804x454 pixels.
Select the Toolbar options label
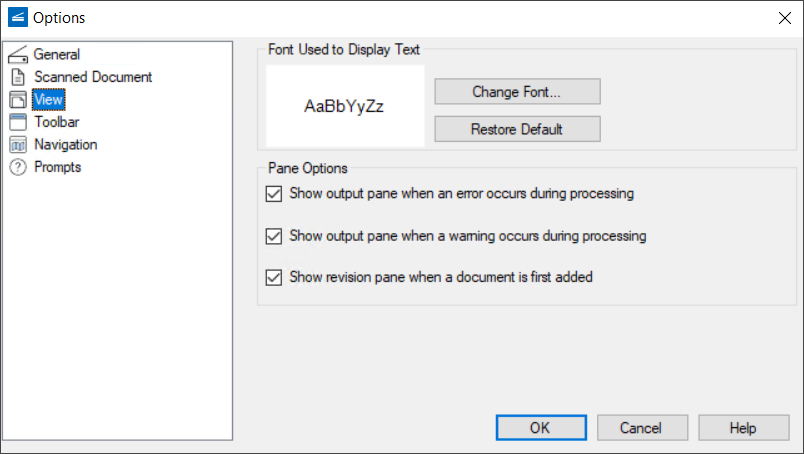pos(57,122)
